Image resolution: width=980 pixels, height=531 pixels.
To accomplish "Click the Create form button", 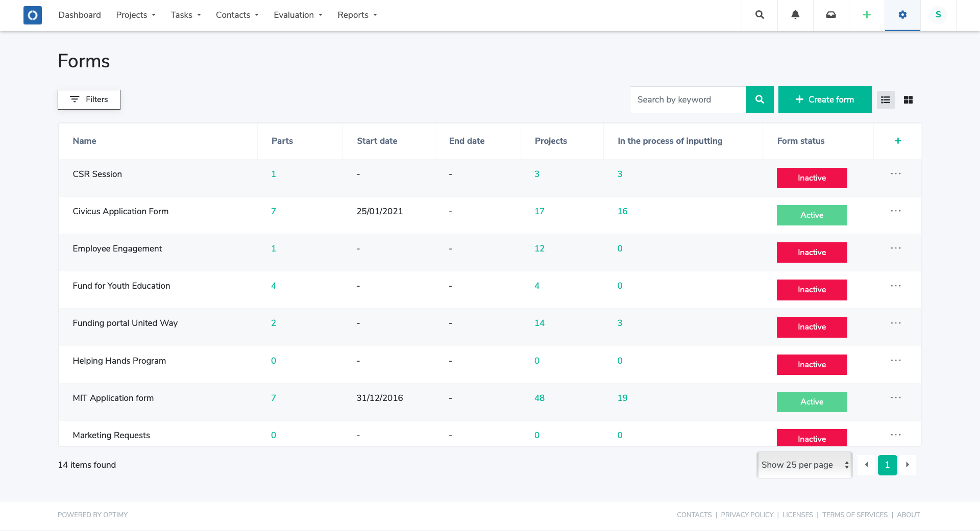I will [824, 99].
